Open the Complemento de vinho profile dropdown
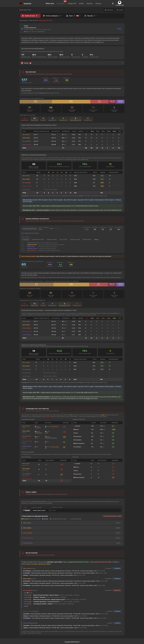144x644 pixels. pyautogui.click(x=30, y=229)
